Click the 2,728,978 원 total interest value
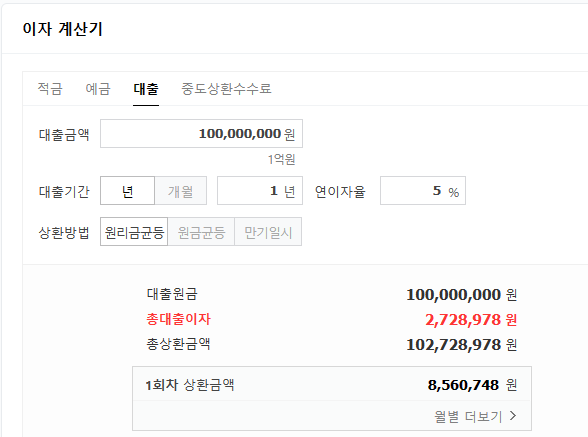 471,320
